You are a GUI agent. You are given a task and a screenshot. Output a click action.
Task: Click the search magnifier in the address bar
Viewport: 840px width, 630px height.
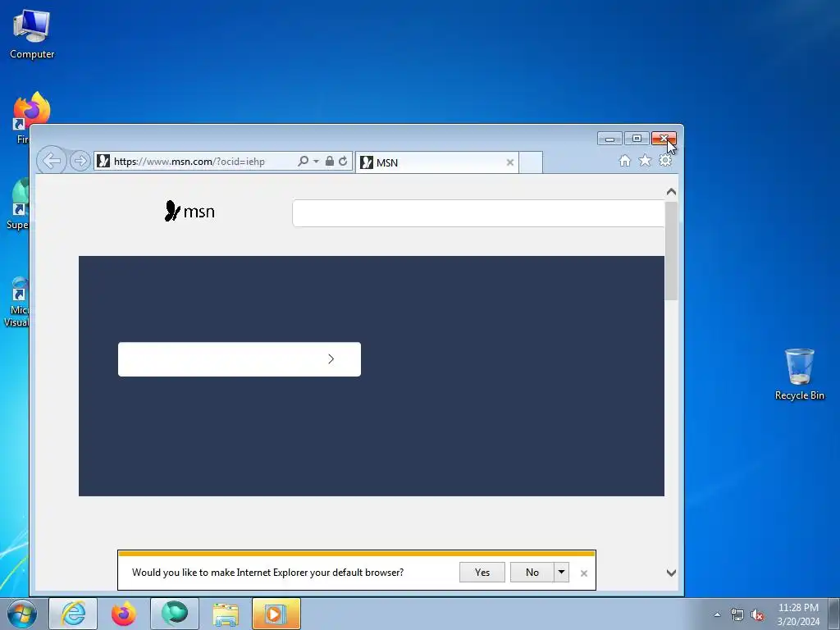(x=304, y=161)
